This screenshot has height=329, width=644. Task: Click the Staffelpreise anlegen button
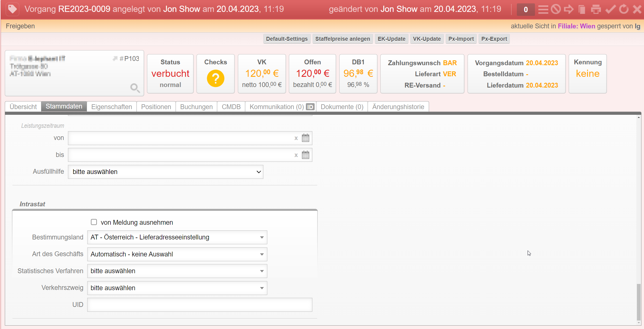coord(343,39)
